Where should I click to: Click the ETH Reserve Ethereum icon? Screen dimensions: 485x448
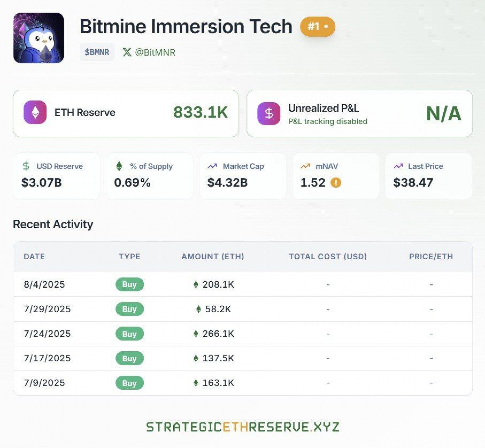tap(35, 112)
